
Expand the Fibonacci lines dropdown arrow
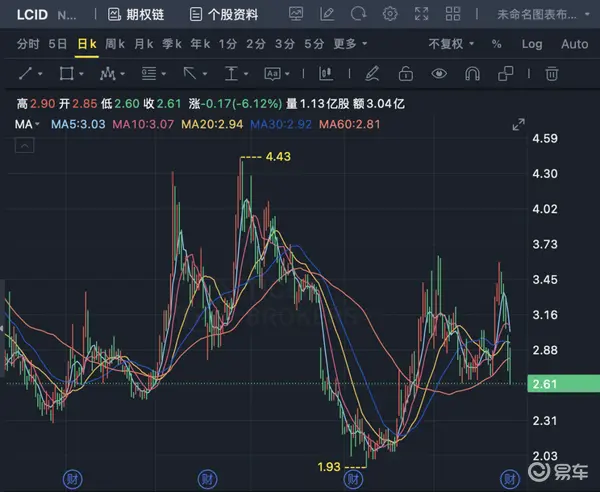pyautogui.click(x=164, y=73)
